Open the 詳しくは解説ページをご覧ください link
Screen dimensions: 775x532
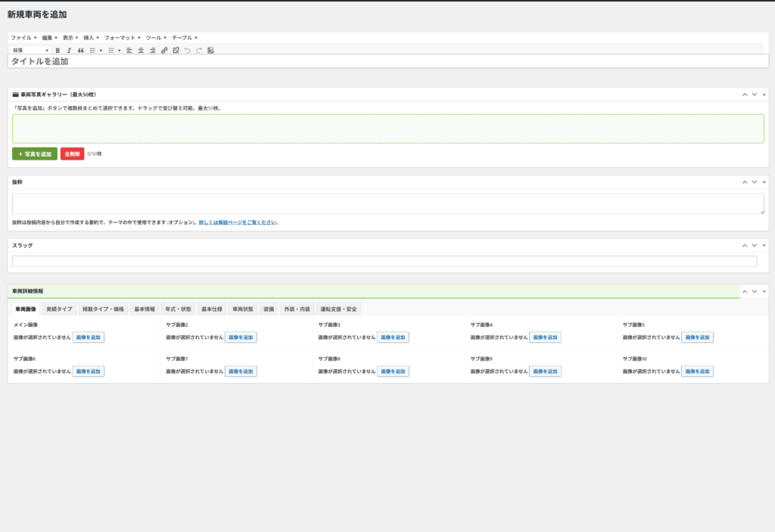[238, 222]
